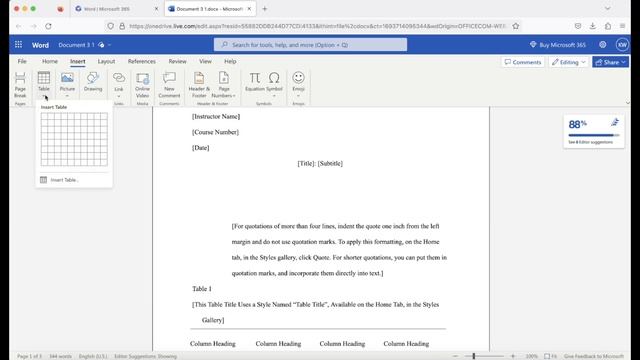The width and height of the screenshot is (640, 360).
Task: Click the browser reload button
Action: 48,26
